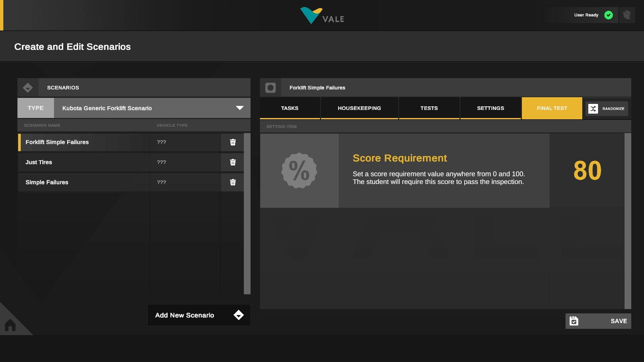Delete the Forklift Simple Failures scenario
This screenshot has height=362, width=644.
[233, 142]
